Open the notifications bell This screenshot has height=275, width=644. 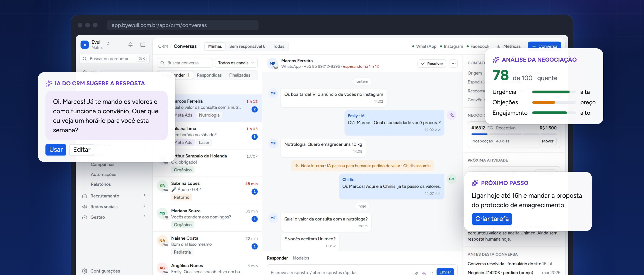click(130, 45)
